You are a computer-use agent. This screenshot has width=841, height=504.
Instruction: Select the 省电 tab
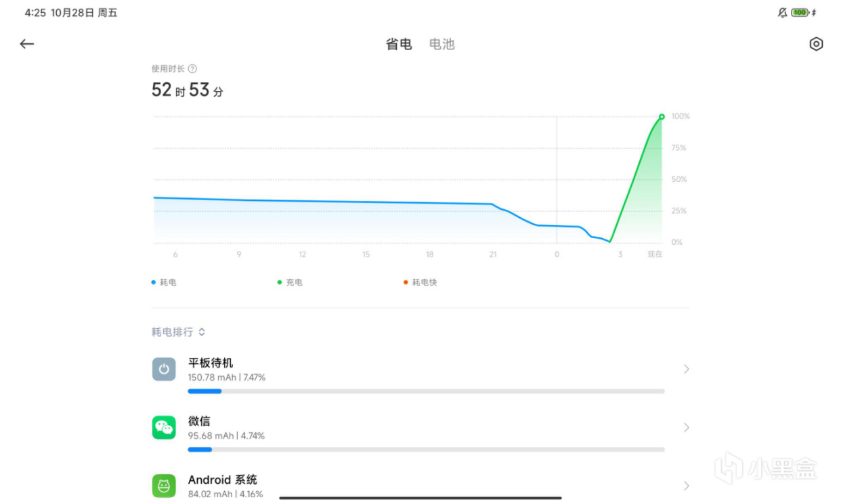click(x=399, y=45)
